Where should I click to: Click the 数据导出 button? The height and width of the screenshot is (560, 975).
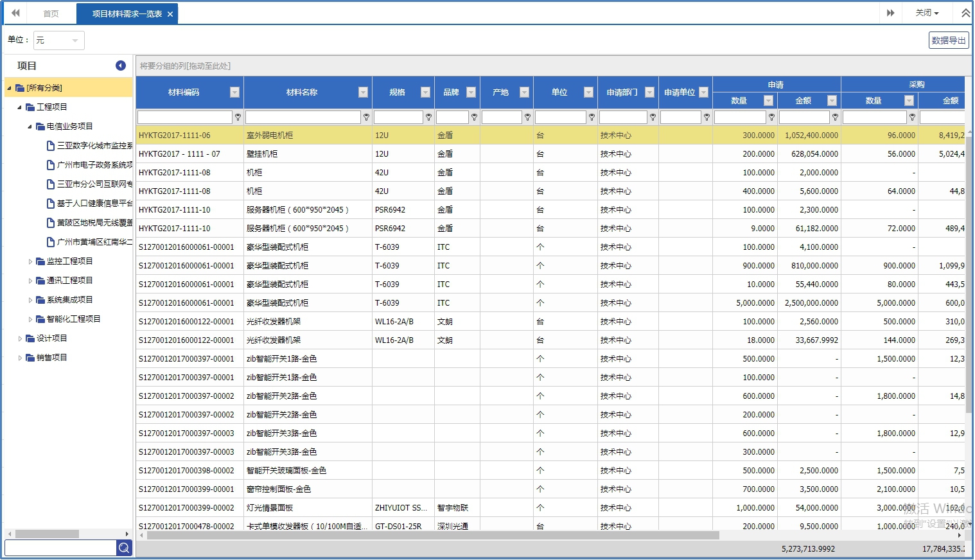948,40
